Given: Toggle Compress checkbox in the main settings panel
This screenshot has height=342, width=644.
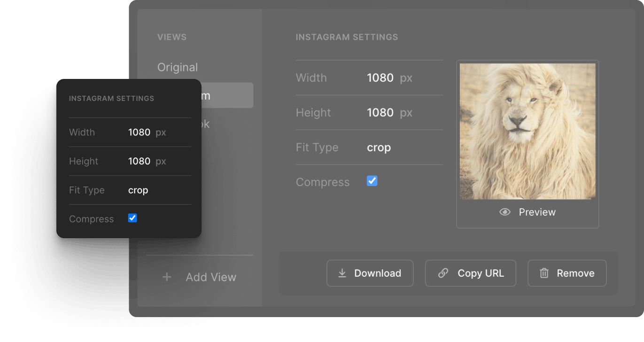Looking at the screenshot, I should 372,181.
